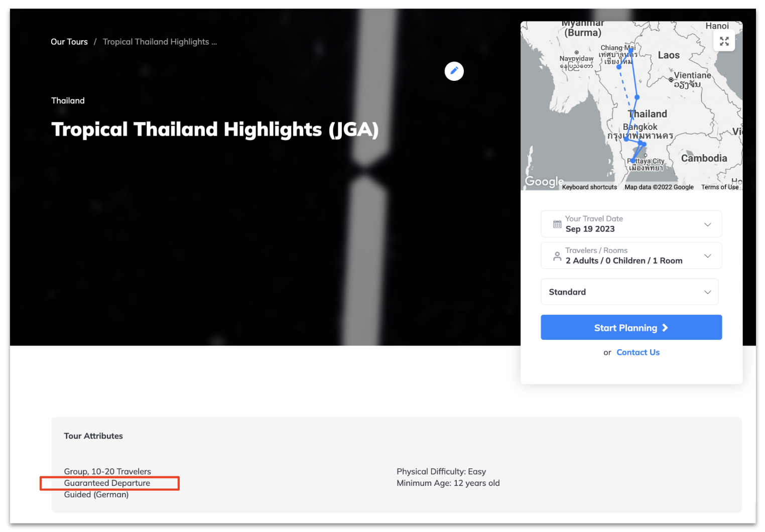Click the Bangkok label on map

point(640,127)
